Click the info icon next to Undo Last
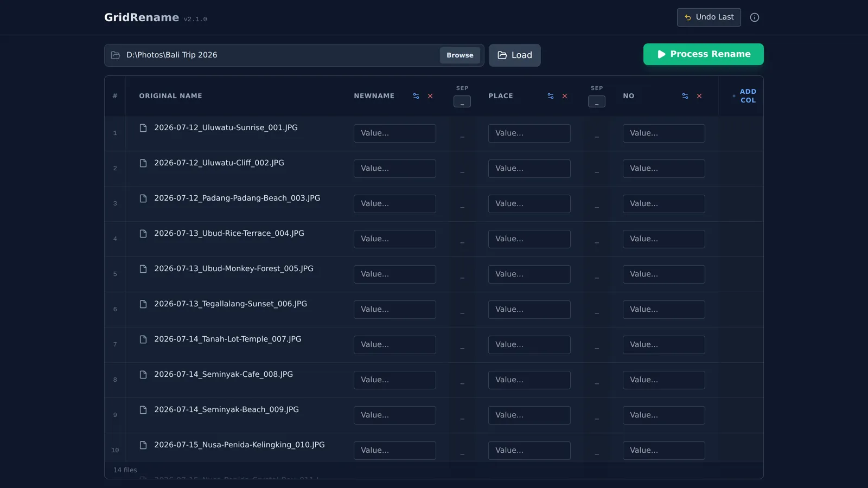Viewport: 868px width, 488px height. [x=755, y=17]
